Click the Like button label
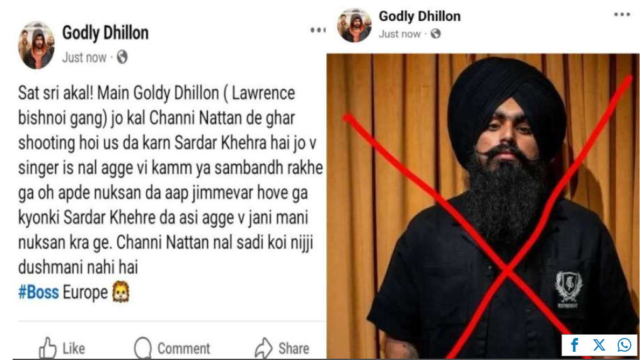This screenshot has height=360, width=644. (74, 349)
